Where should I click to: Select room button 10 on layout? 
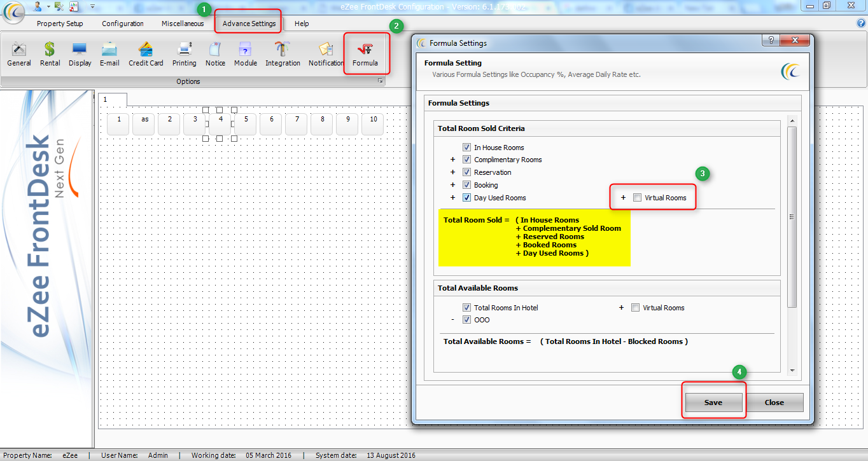tap(373, 124)
